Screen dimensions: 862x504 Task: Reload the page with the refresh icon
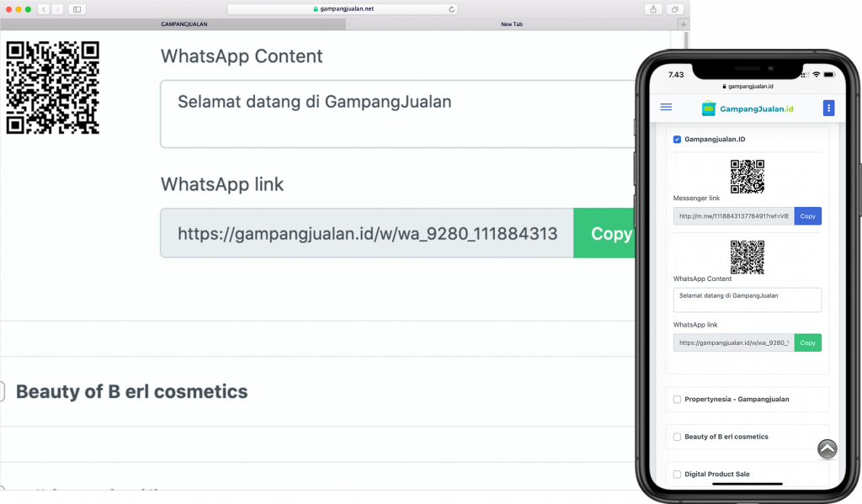[x=452, y=9]
